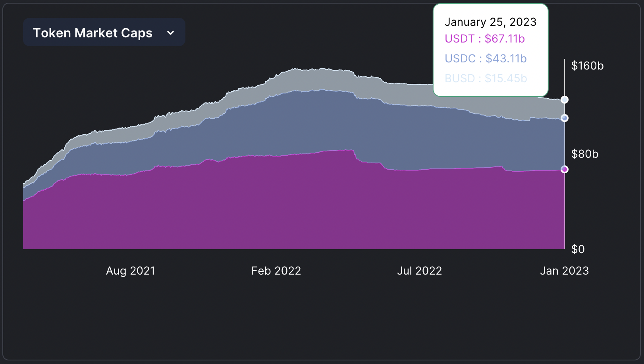Click the January 25, 2023 tooltip date

pos(490,22)
